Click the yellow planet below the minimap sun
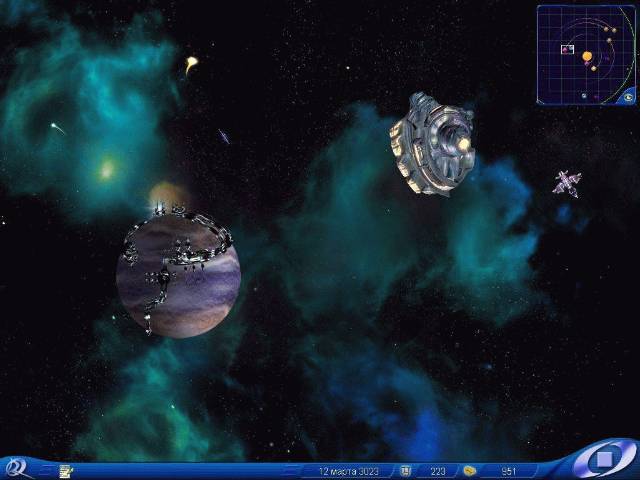The height and width of the screenshot is (480, 640). 594,69
